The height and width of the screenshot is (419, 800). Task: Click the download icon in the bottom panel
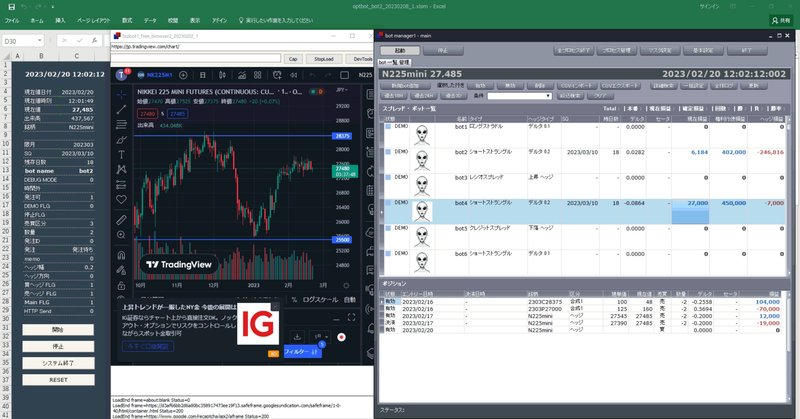[297, 337]
